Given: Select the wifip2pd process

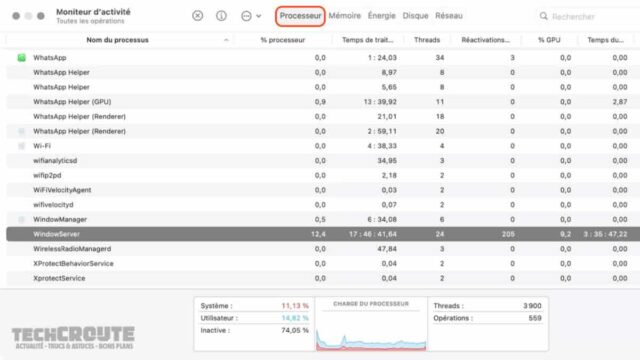Looking at the screenshot, I should point(323,175).
